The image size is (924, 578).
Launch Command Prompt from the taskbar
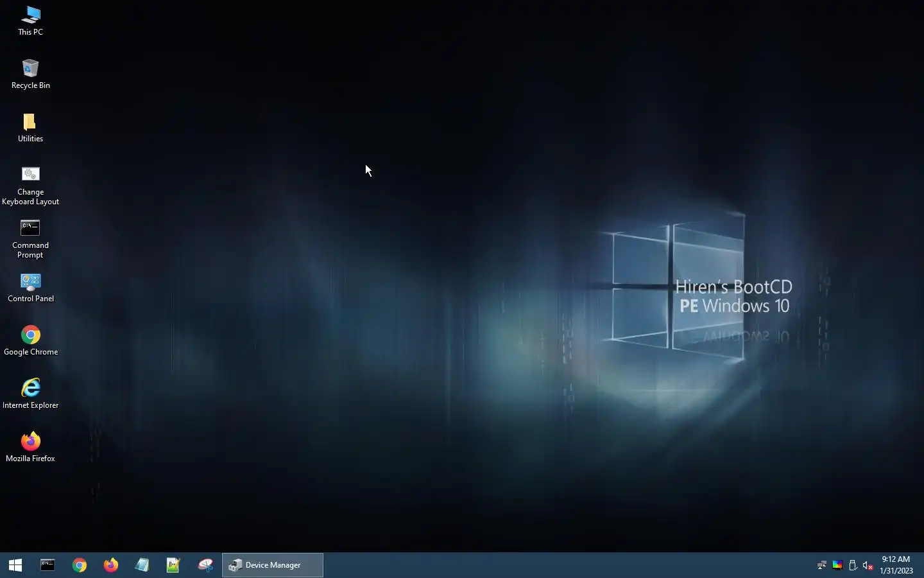[x=47, y=565]
